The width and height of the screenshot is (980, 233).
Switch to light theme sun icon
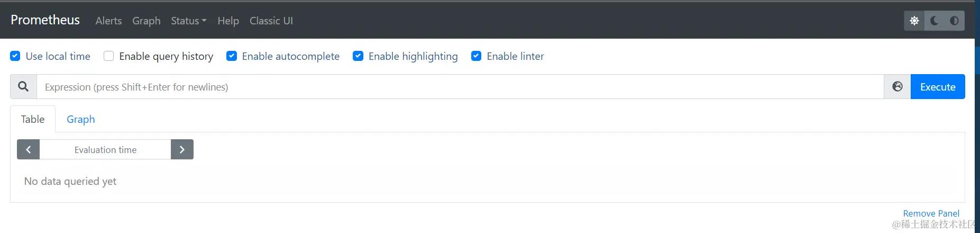914,21
